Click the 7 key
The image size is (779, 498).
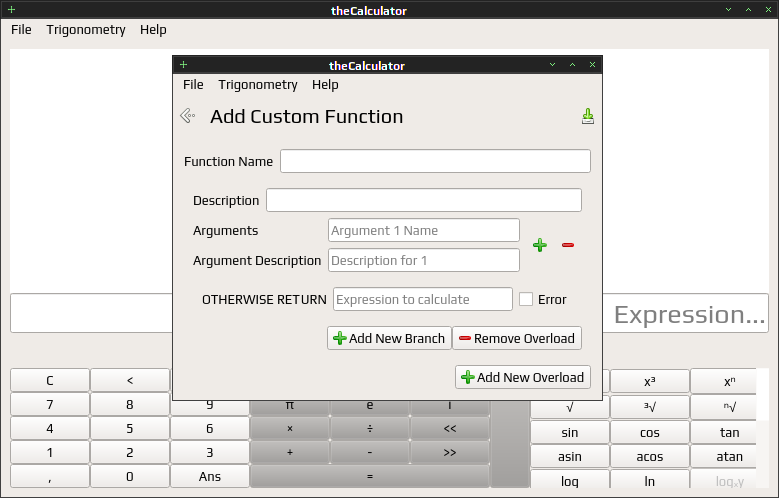50,405
